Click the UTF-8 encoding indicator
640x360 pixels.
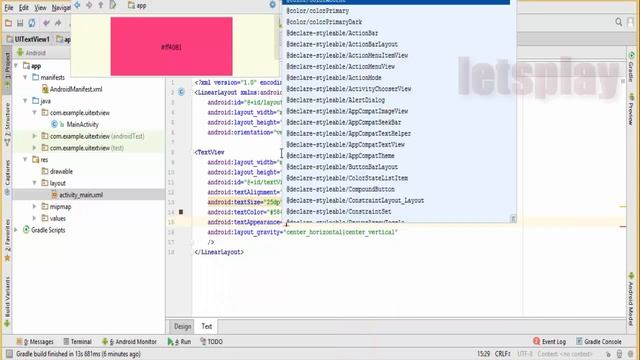click(x=525, y=354)
